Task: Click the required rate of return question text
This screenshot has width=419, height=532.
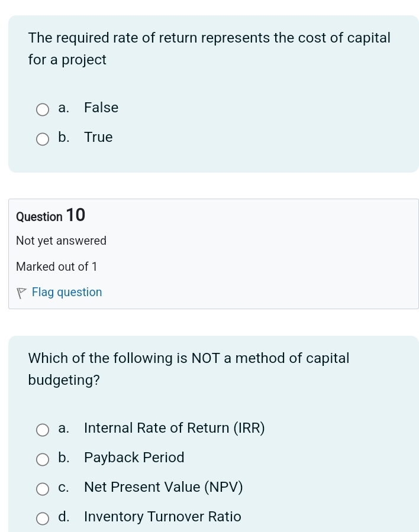Action: (x=209, y=48)
